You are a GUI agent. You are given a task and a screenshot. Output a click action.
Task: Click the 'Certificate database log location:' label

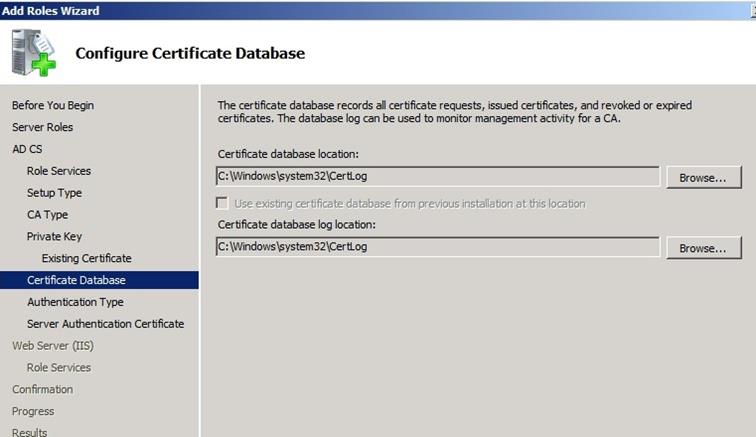(x=297, y=225)
